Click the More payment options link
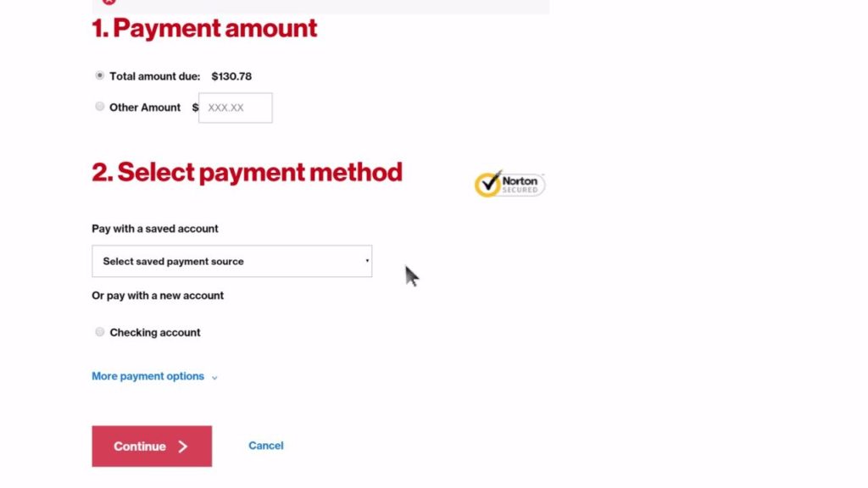The height and width of the screenshot is (488, 868). pyautogui.click(x=147, y=376)
